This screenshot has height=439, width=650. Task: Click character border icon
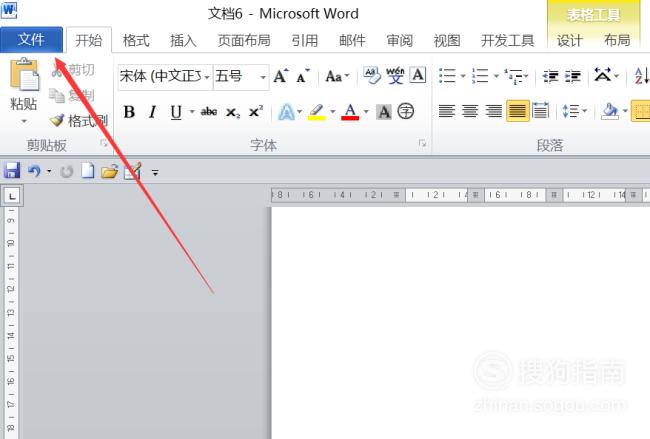tap(418, 75)
